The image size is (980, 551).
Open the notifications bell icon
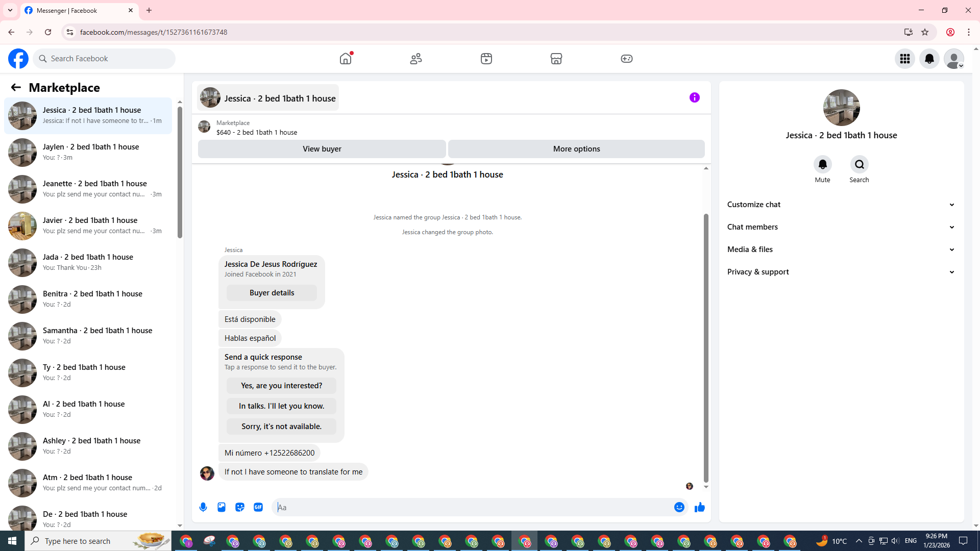click(x=929, y=59)
